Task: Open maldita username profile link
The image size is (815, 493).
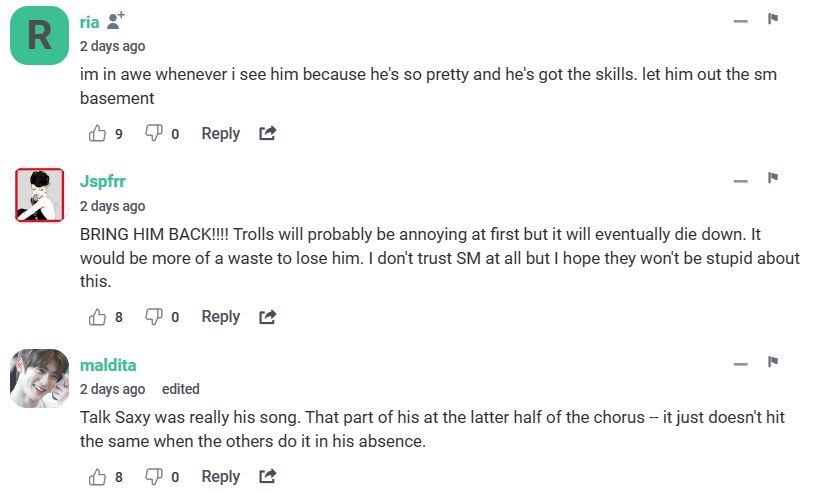Action: (x=108, y=365)
